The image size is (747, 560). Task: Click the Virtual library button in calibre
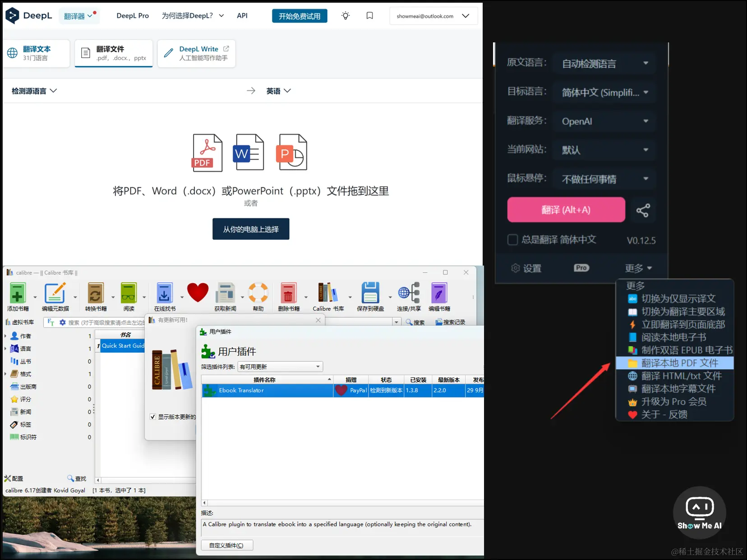[x=20, y=322]
